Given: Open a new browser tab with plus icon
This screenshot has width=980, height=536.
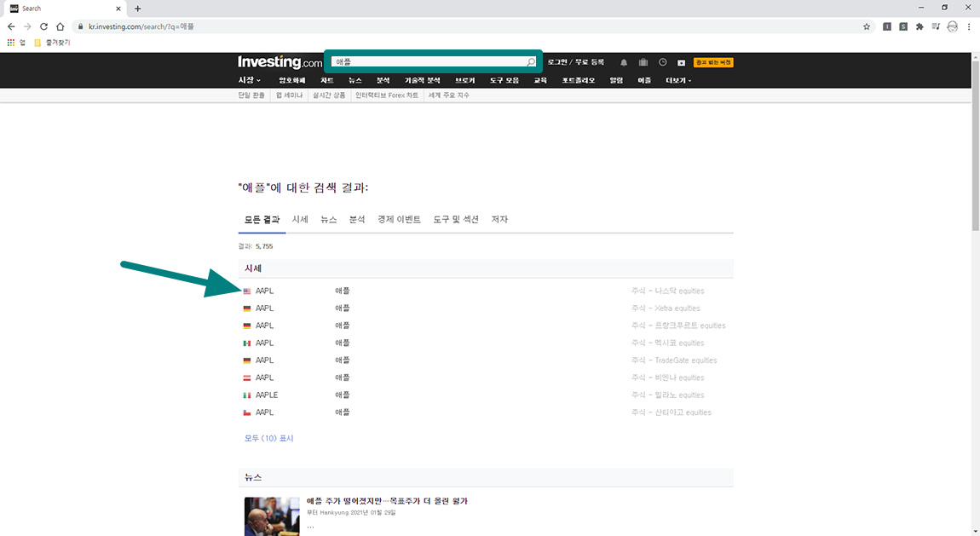Looking at the screenshot, I should tap(137, 9).
